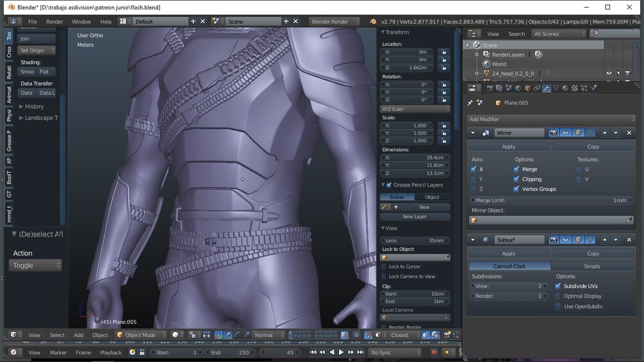
Task: Move the Mirror modifier up
Action: [604, 133]
